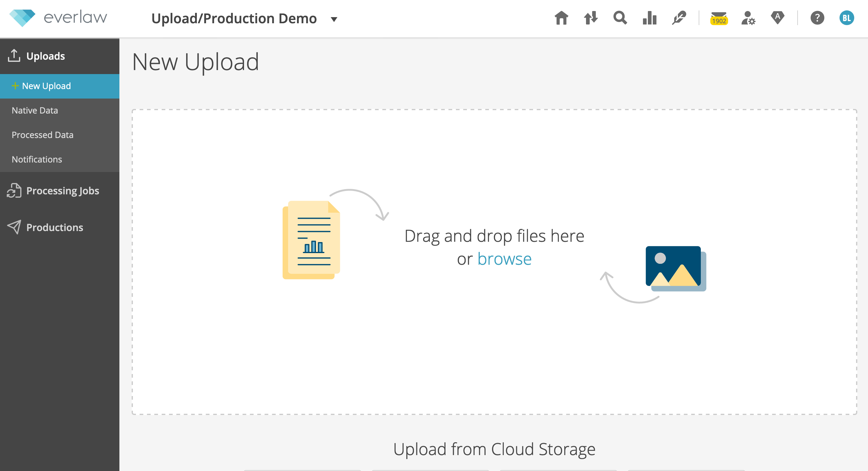Open Processed Data from the sidebar

(43, 135)
